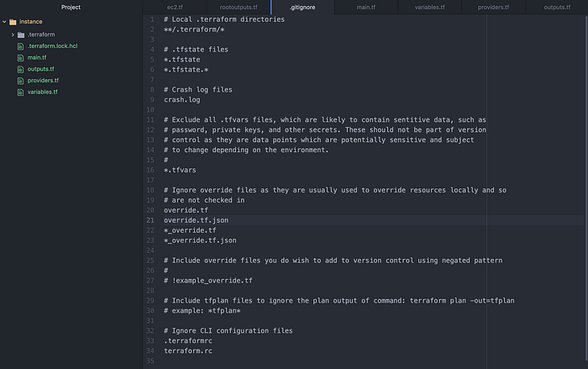The width and height of the screenshot is (588, 369).
Task: Click the .terraform folder icon
Action: click(21, 34)
